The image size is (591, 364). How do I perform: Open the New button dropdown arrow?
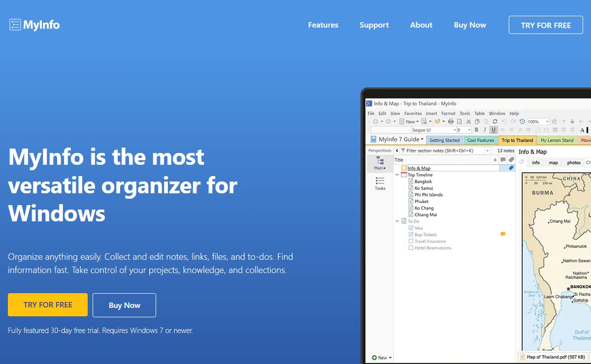(418, 121)
